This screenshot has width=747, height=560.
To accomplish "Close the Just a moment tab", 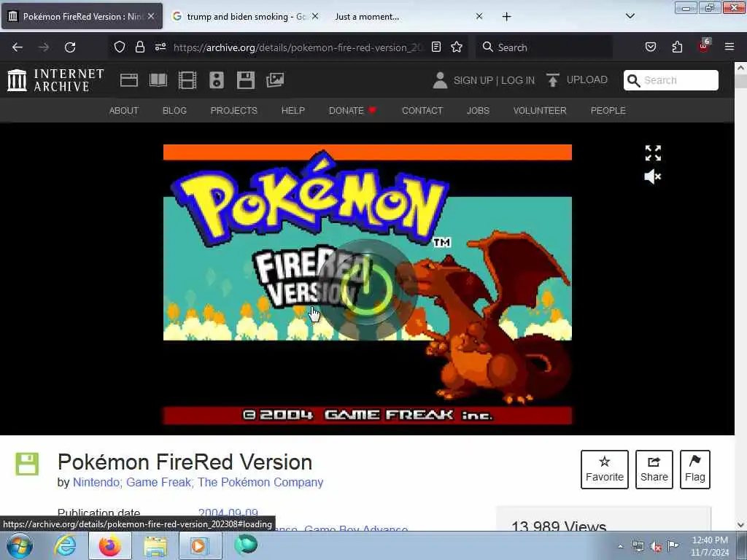I will pos(479,16).
